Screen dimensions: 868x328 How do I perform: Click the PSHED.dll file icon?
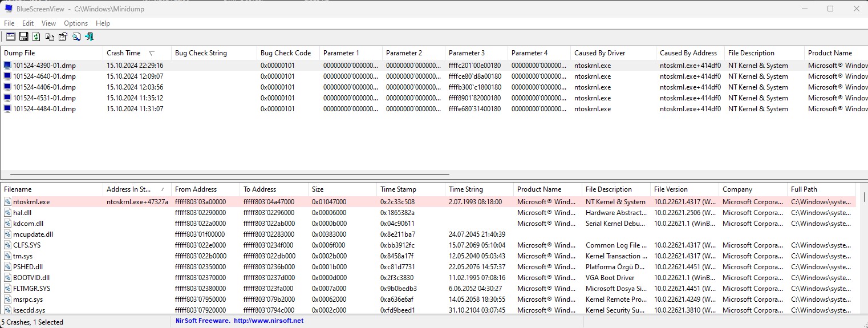coord(7,267)
